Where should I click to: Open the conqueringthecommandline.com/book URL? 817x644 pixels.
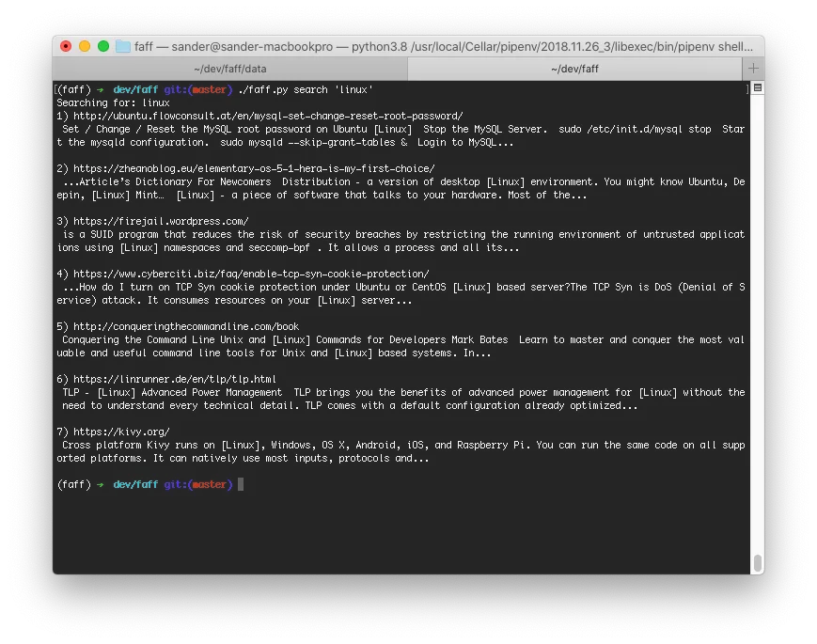pyautogui.click(x=186, y=326)
